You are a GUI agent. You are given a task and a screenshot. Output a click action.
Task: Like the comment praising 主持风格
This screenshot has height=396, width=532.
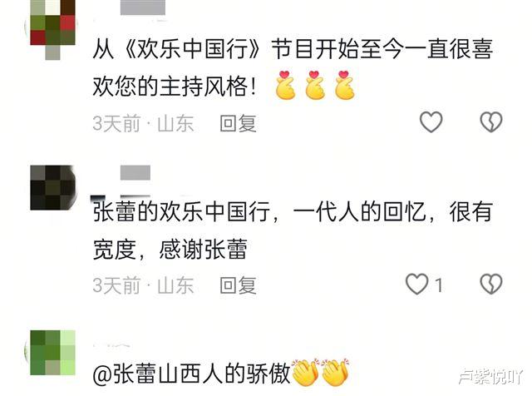pos(431,121)
